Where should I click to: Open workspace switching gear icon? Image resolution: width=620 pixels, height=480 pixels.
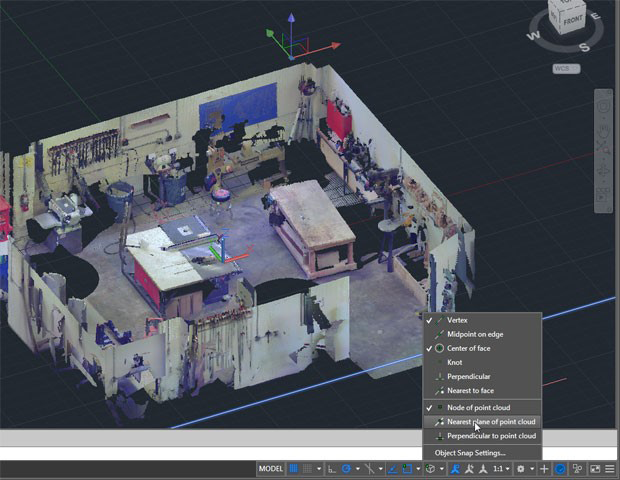(521, 469)
